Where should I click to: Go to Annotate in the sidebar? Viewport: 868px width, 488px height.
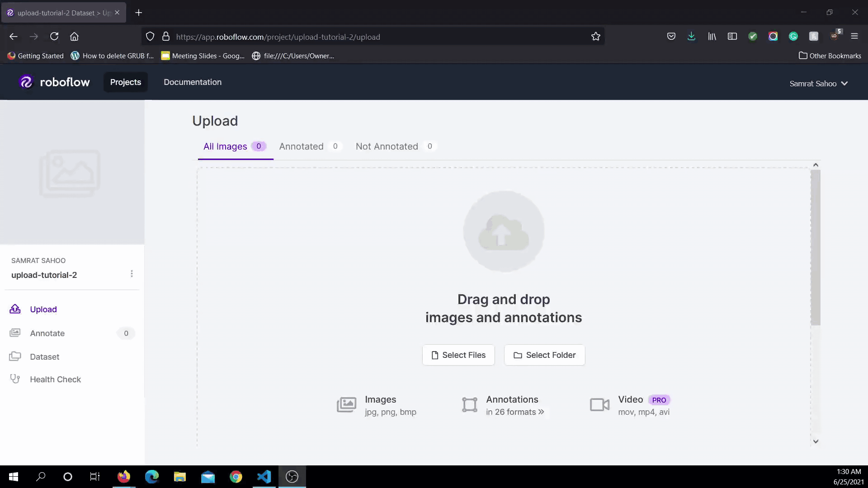(x=47, y=333)
